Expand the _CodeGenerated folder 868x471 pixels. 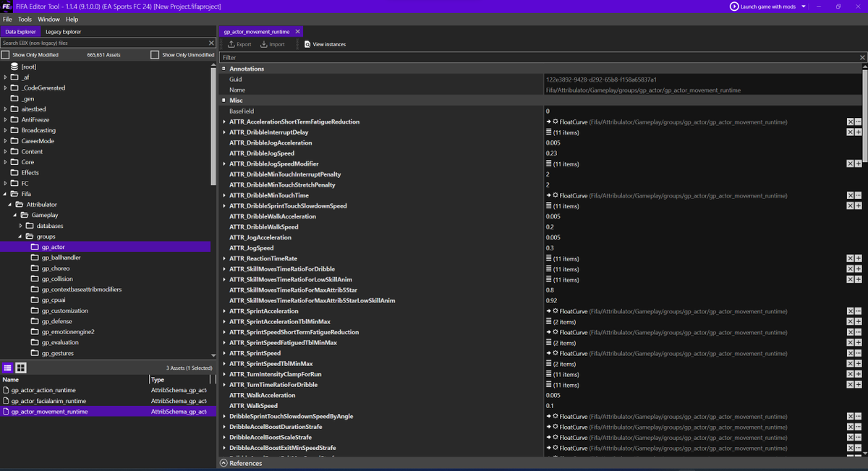(5, 88)
